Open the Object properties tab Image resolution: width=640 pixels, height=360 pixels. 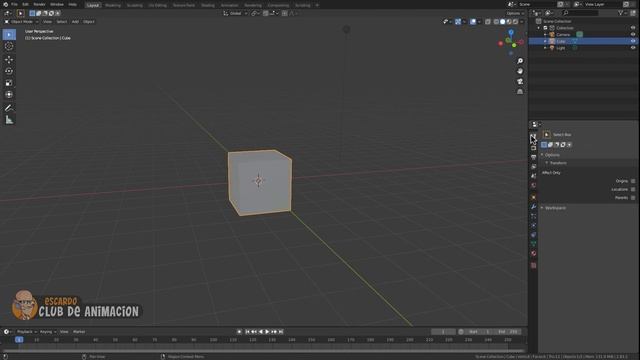(533, 197)
